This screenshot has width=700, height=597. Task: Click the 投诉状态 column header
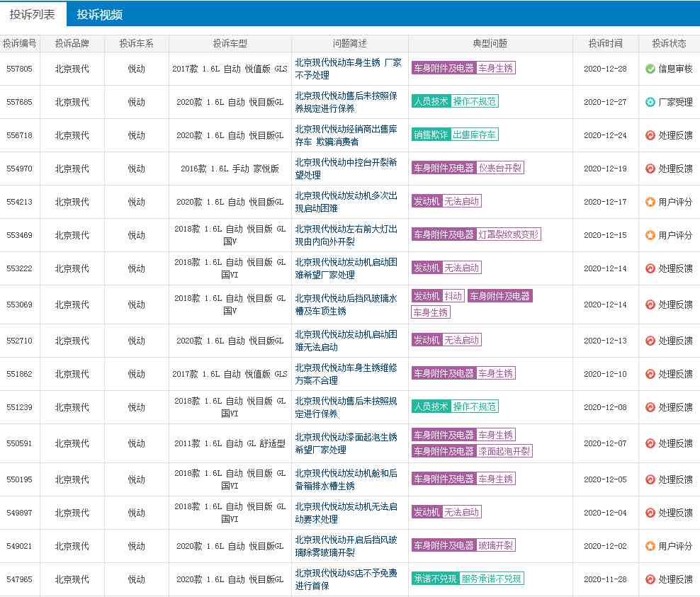coord(670,44)
